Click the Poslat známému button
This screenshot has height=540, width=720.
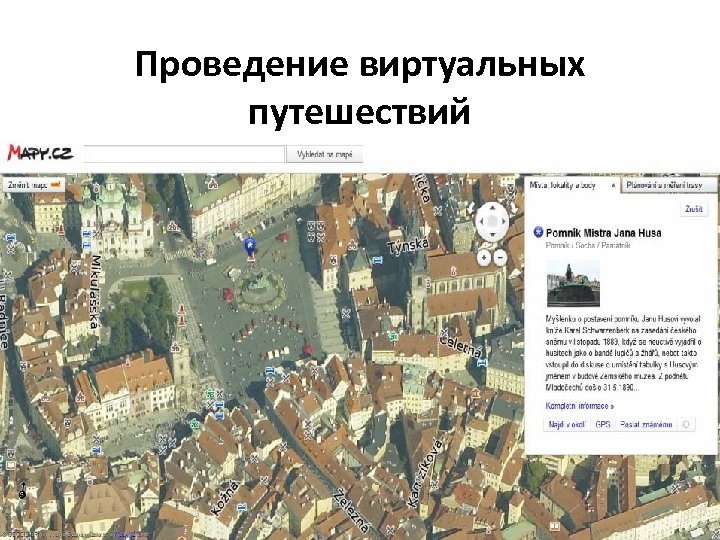tap(646, 424)
